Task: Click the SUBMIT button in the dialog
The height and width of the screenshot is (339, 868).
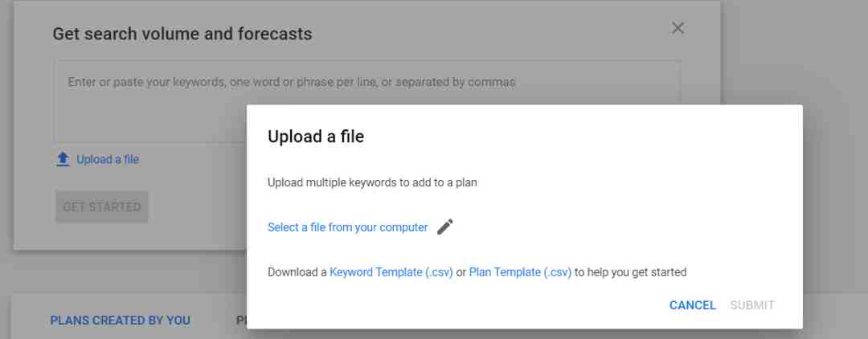Action: (752, 305)
